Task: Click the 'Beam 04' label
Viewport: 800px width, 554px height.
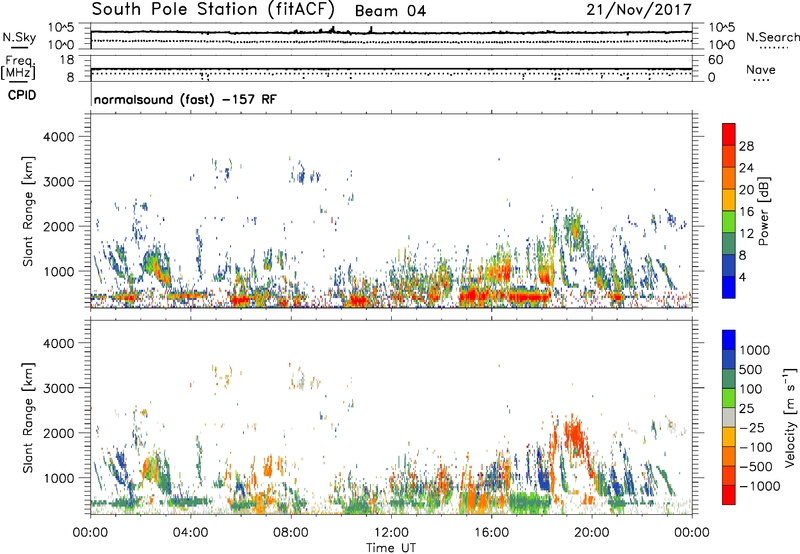Action: click(x=390, y=11)
